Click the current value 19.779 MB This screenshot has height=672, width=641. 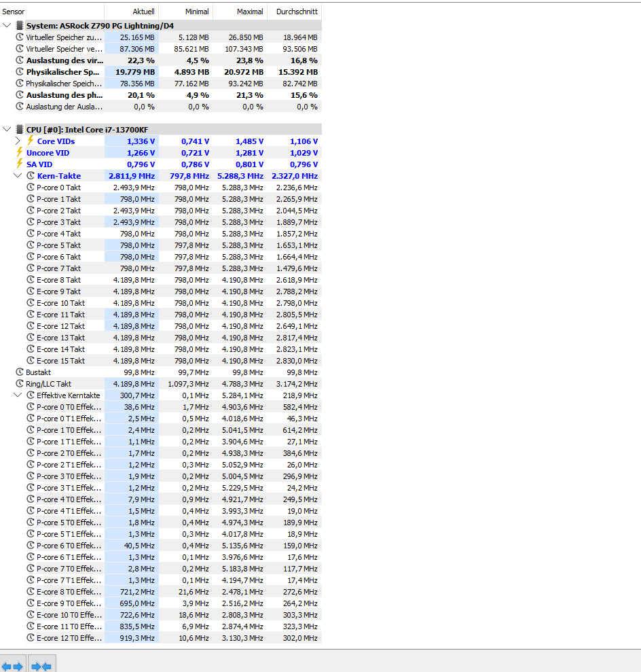[135, 72]
